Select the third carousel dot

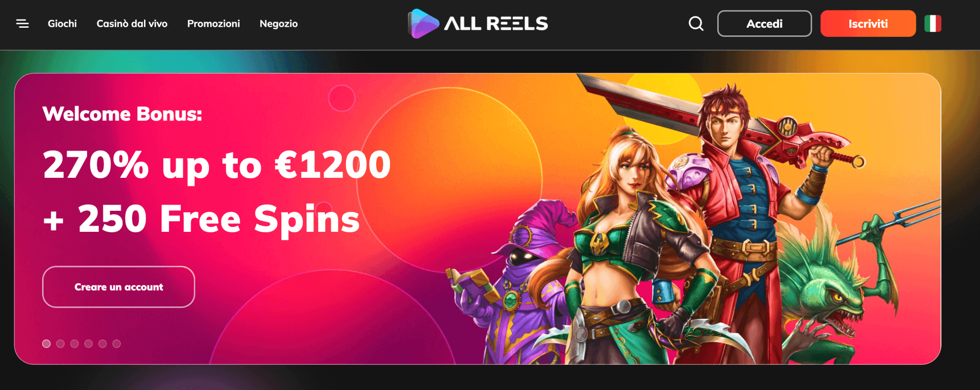(74, 344)
